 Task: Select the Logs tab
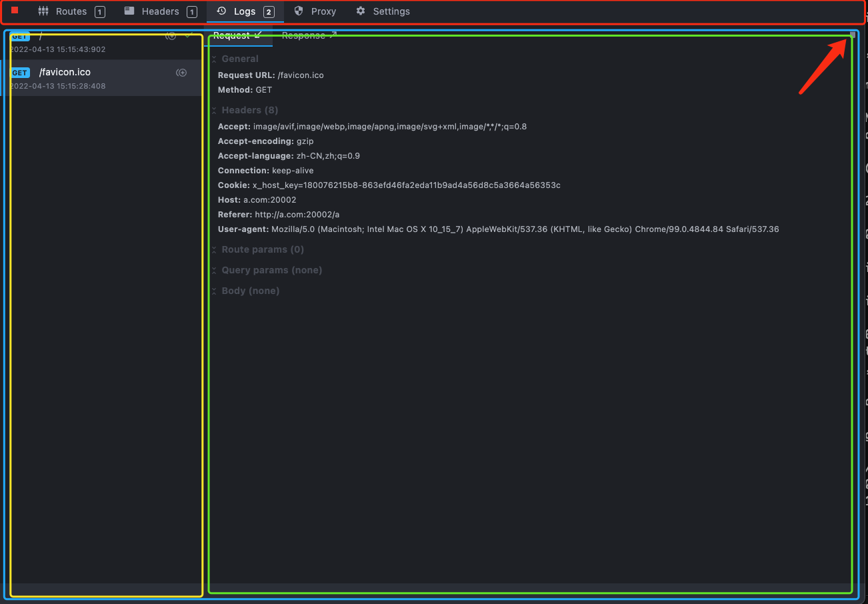[x=245, y=11]
